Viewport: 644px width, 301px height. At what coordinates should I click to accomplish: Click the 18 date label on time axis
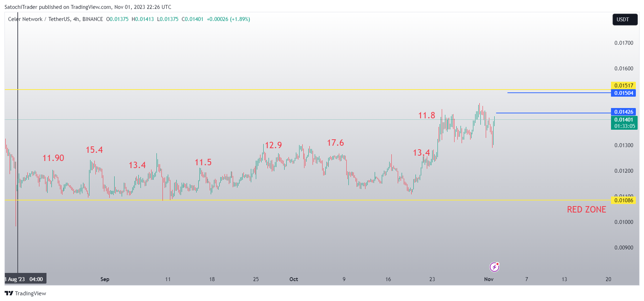[x=212, y=279]
